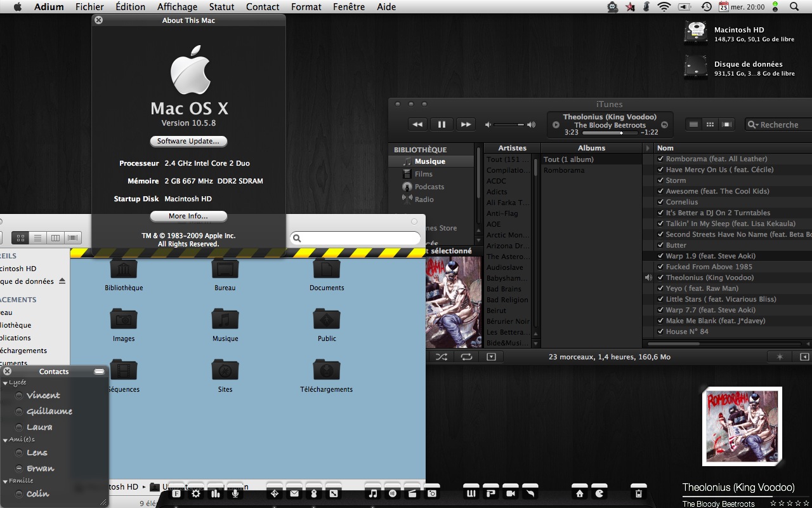The image size is (812, 508).
Task: Open the Statut menu
Action: click(221, 7)
